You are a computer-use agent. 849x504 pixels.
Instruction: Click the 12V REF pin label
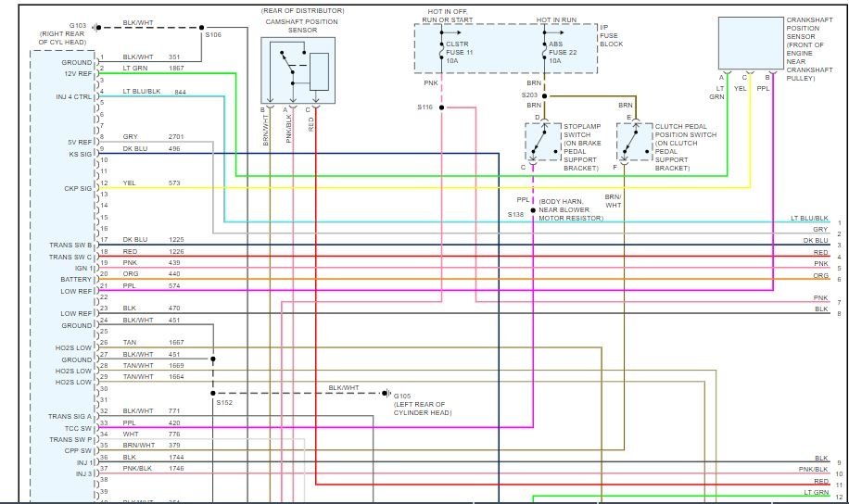point(78,73)
